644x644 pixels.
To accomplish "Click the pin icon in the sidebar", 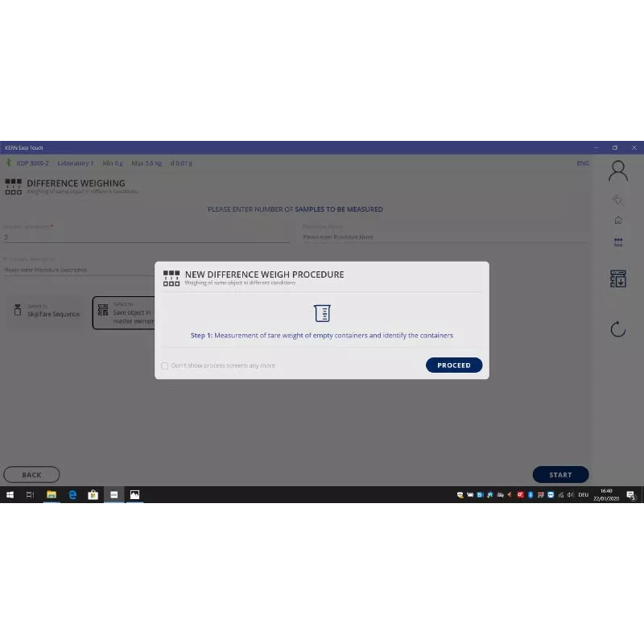I will pyautogui.click(x=617, y=200).
